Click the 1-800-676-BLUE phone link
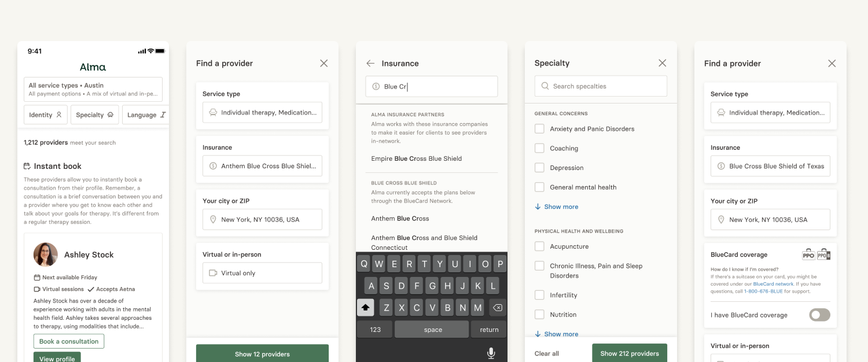Image resolution: width=868 pixels, height=362 pixels. [x=763, y=291]
